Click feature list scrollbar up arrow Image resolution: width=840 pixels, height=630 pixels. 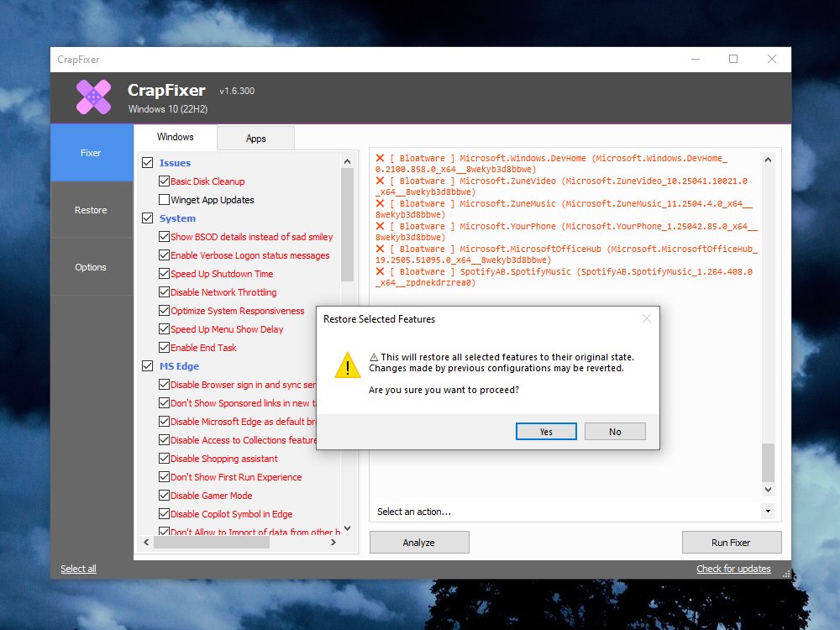(x=347, y=160)
